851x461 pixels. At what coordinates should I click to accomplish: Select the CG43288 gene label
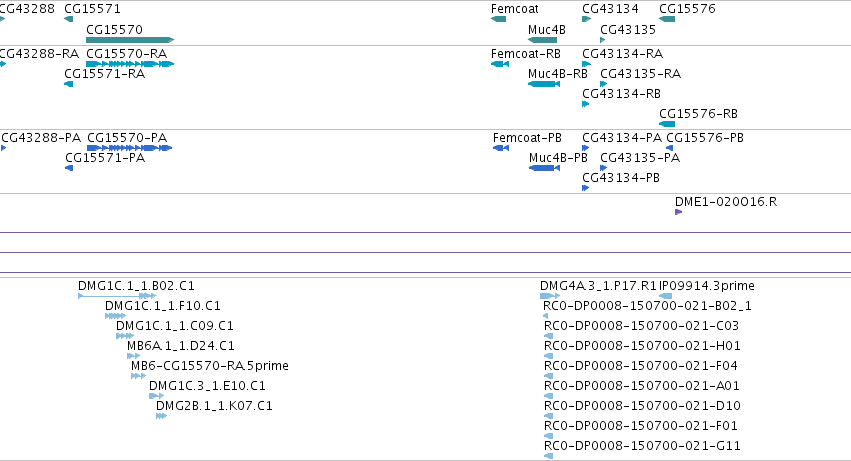27,9
